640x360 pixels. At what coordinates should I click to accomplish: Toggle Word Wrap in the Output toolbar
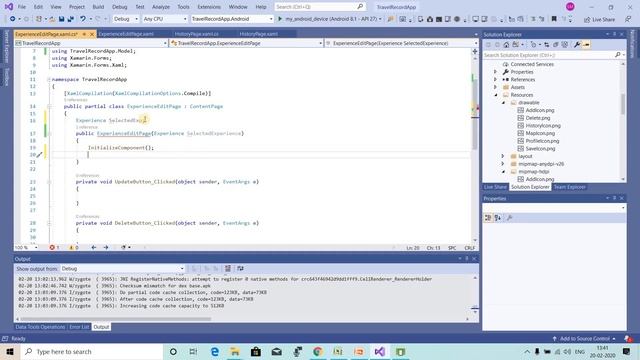click(240, 268)
